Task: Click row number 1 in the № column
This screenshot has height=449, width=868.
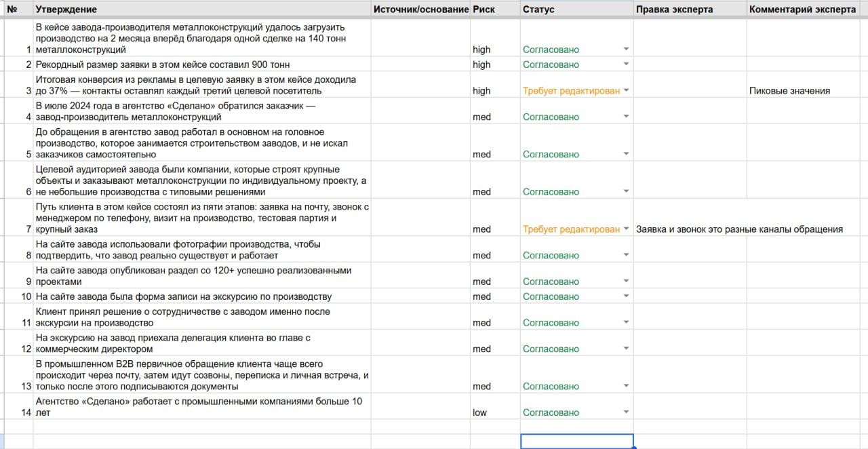Action: coord(28,50)
